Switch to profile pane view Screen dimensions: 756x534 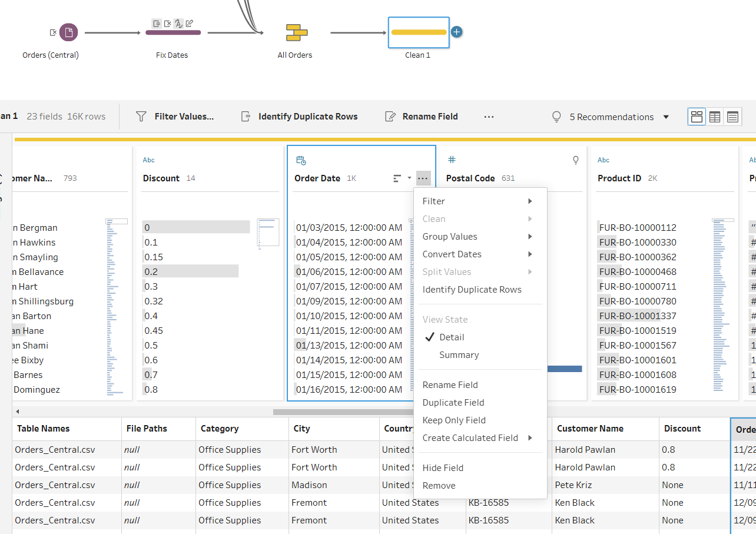[x=697, y=117]
